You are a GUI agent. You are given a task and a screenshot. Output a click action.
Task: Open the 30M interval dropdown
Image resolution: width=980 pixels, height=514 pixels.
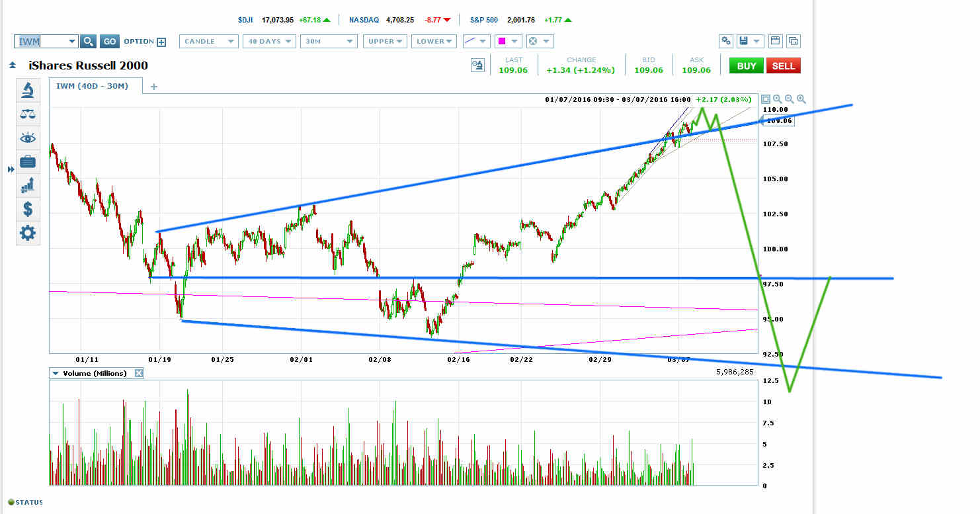(x=329, y=41)
